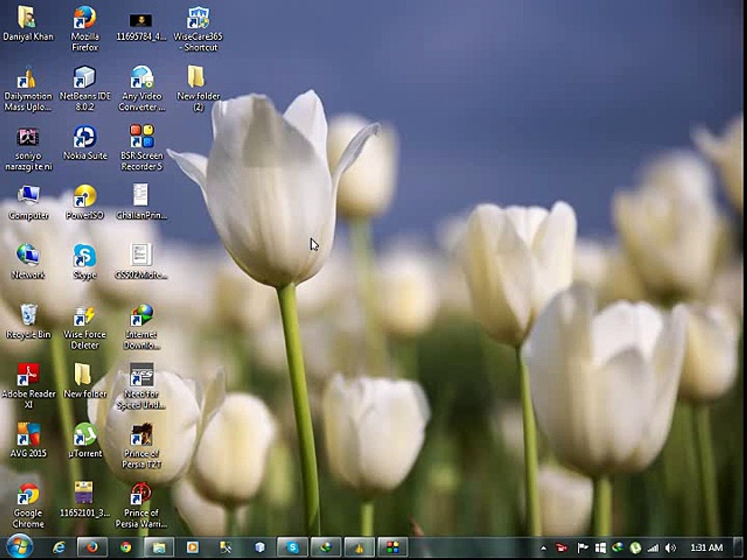Open the Windows Start menu

pos(19,547)
